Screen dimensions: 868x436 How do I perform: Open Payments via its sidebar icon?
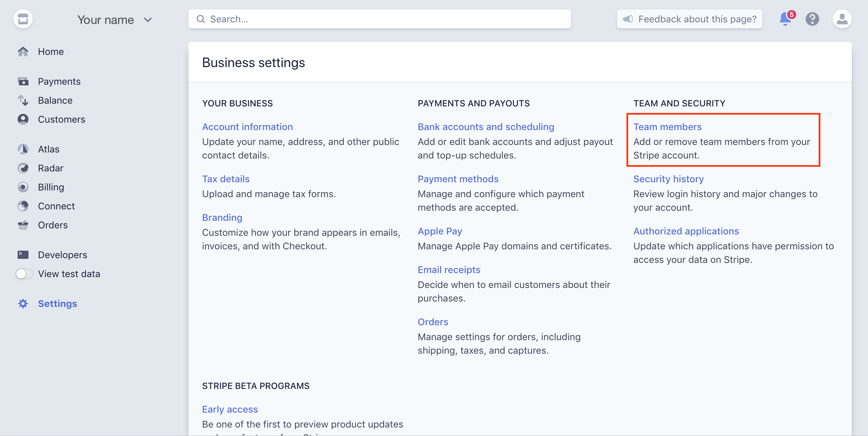22,81
